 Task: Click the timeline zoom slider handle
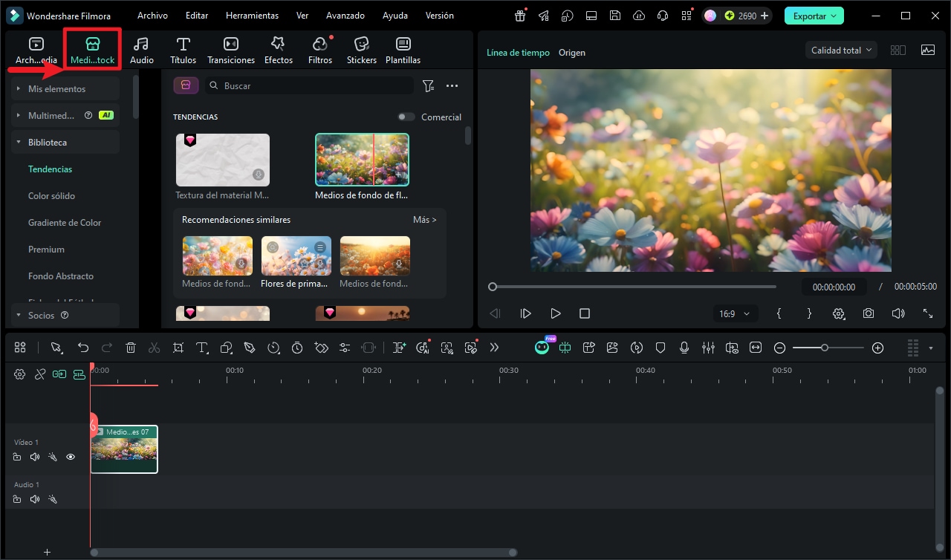pos(825,348)
